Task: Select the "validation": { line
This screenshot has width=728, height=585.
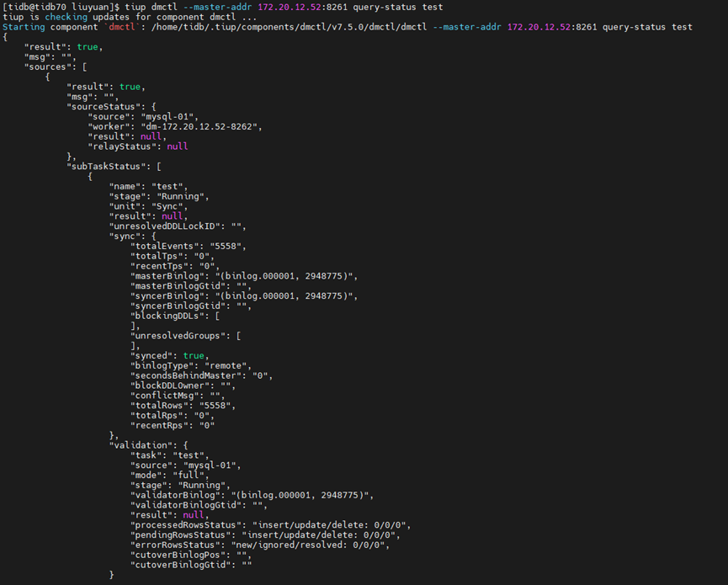Action: pos(149,445)
